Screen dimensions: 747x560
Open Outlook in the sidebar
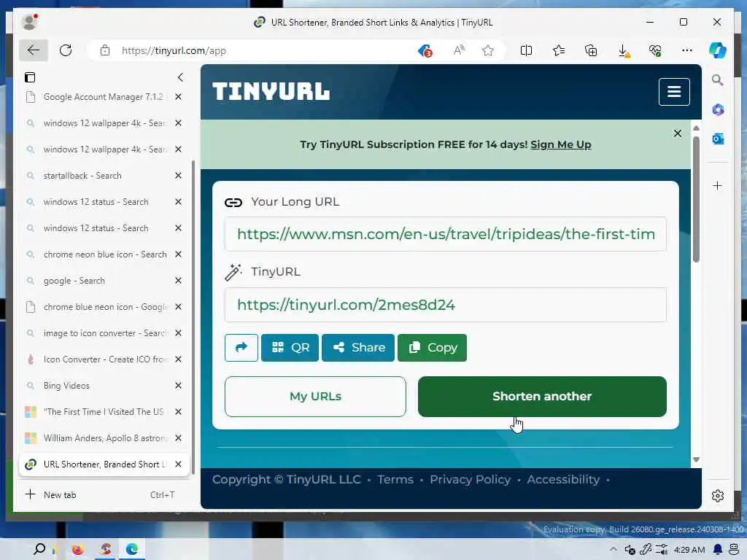[718, 139]
